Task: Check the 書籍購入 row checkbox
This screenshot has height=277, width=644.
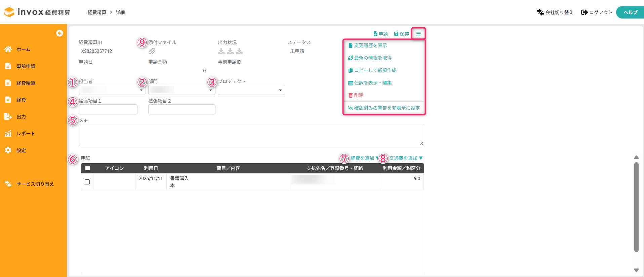Action: [x=87, y=182]
